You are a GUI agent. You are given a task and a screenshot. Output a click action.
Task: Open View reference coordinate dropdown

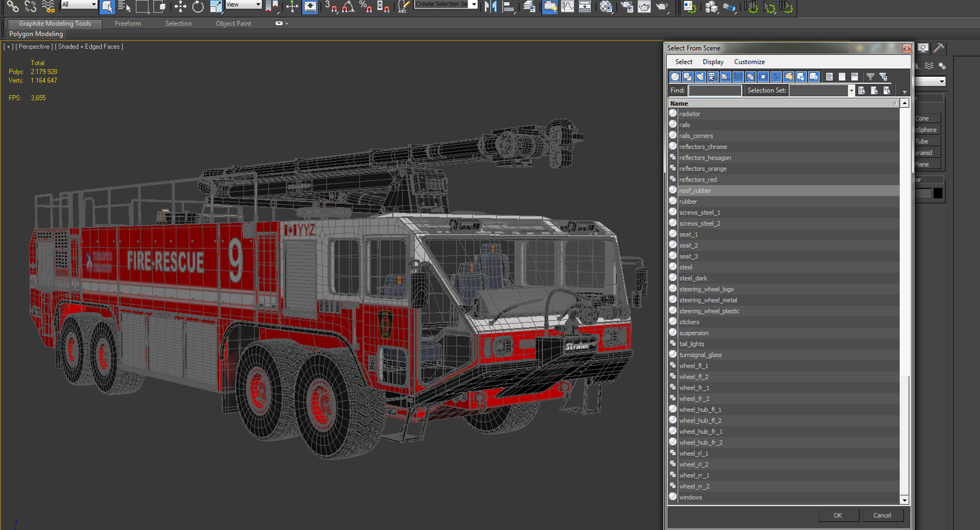244,5
